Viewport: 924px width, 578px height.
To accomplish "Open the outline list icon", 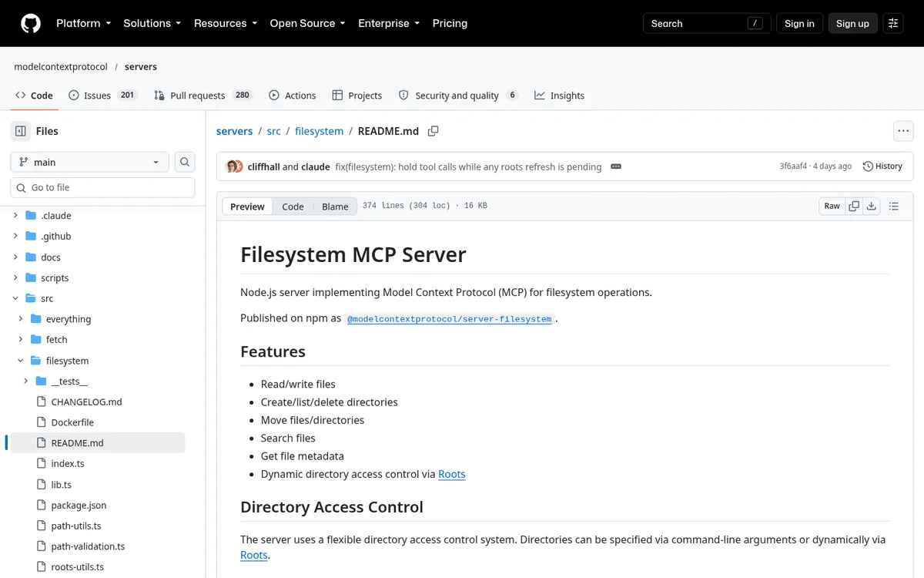I will [894, 206].
